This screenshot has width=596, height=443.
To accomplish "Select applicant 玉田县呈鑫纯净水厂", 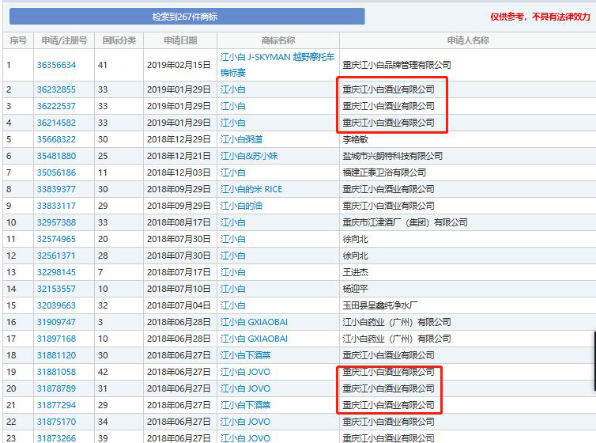I will click(x=380, y=305).
